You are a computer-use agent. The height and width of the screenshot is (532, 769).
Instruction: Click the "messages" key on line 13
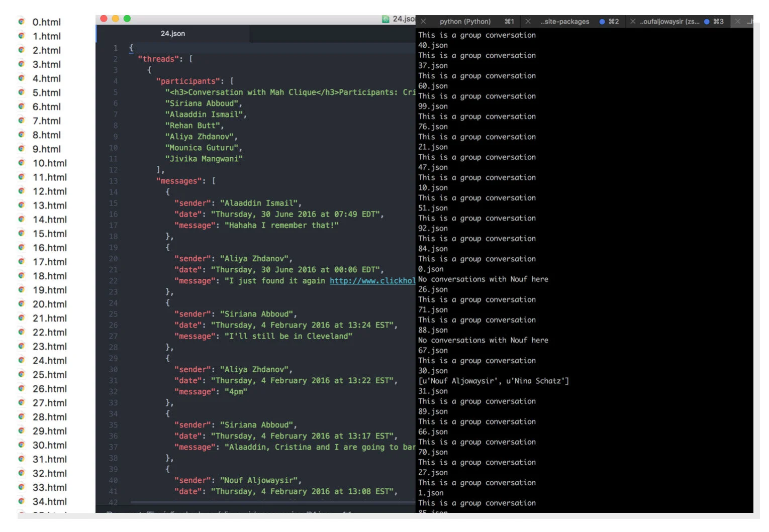(x=179, y=181)
